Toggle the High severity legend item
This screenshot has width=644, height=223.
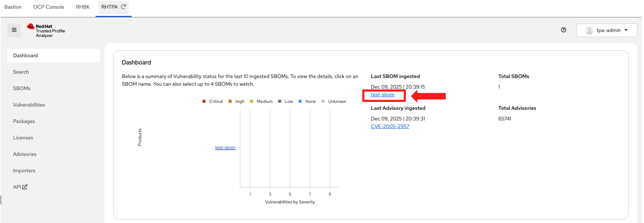click(x=237, y=101)
